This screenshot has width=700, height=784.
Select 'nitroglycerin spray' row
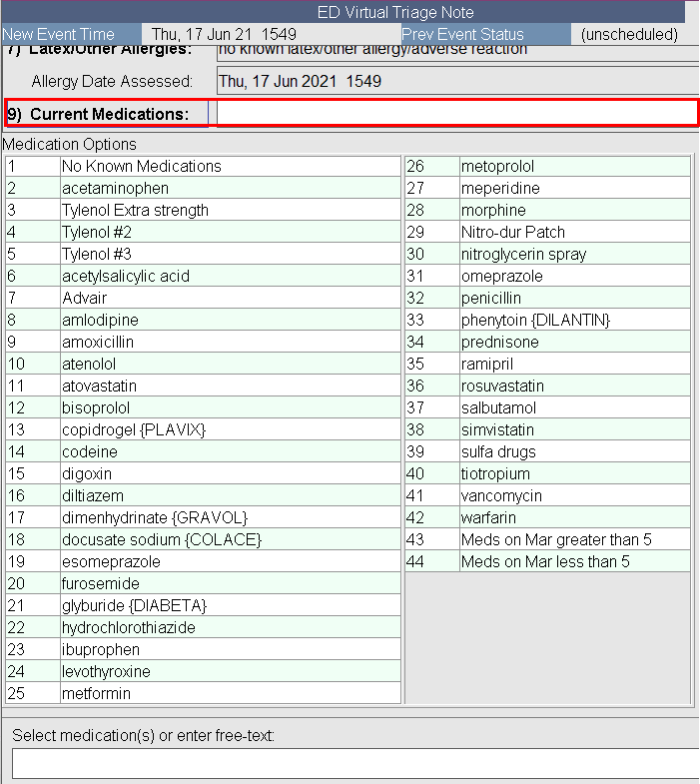click(548, 254)
